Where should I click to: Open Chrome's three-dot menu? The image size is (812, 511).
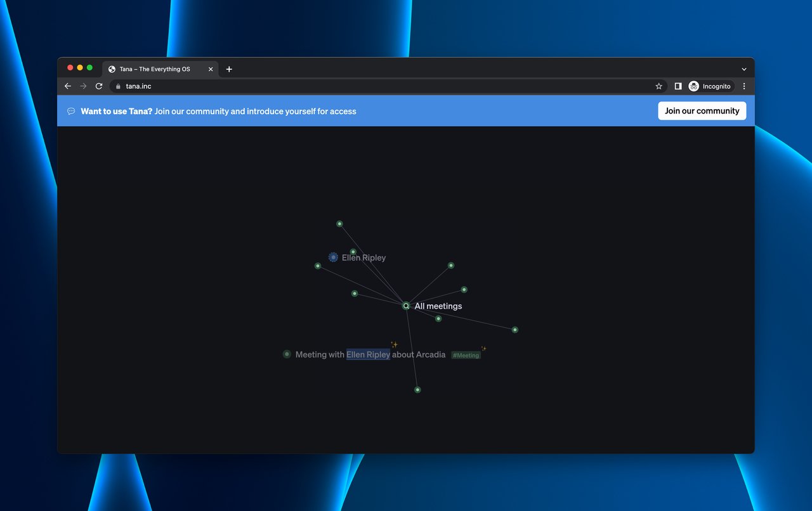coord(743,86)
